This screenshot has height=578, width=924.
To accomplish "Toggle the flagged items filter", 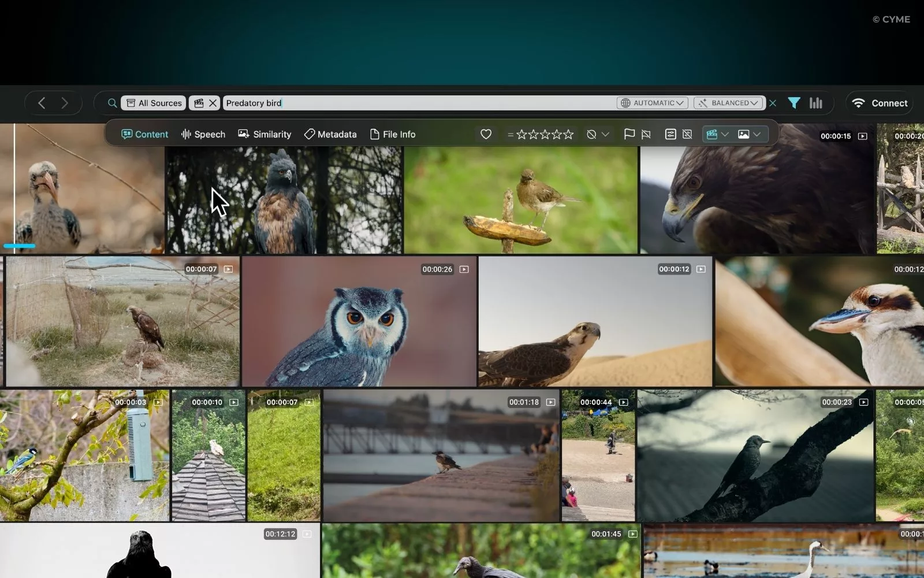I will pos(629,134).
